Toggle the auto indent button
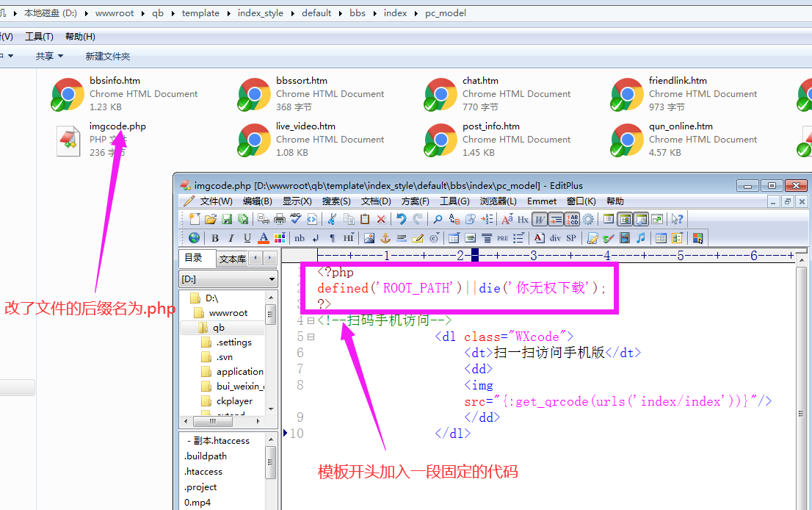The height and width of the screenshot is (510, 812). click(x=556, y=219)
